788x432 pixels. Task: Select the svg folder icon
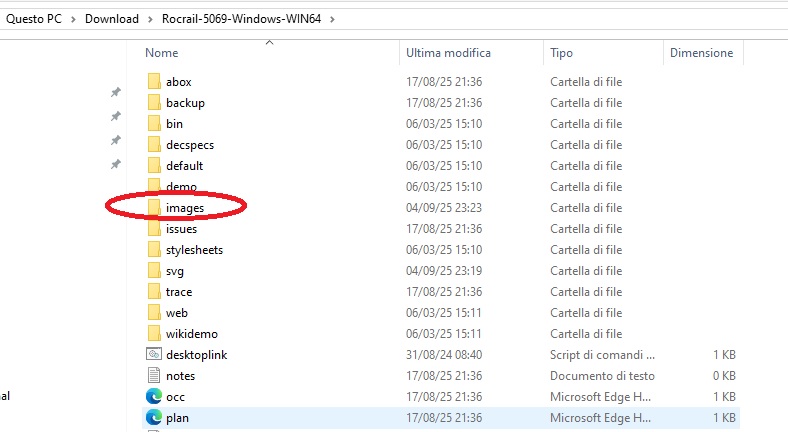point(154,271)
